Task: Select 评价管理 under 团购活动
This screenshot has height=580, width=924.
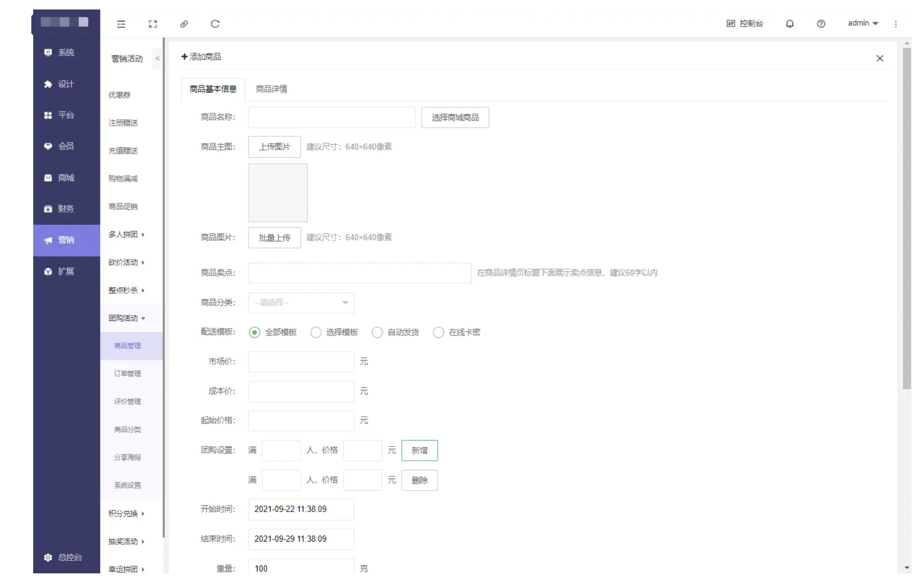Action: 127,402
